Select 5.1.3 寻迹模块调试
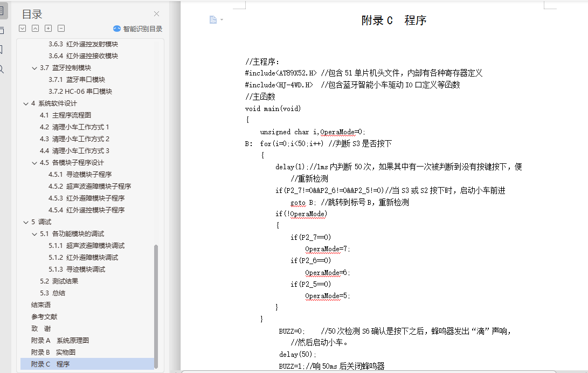This screenshot has height=373, width=588. pos(77,270)
